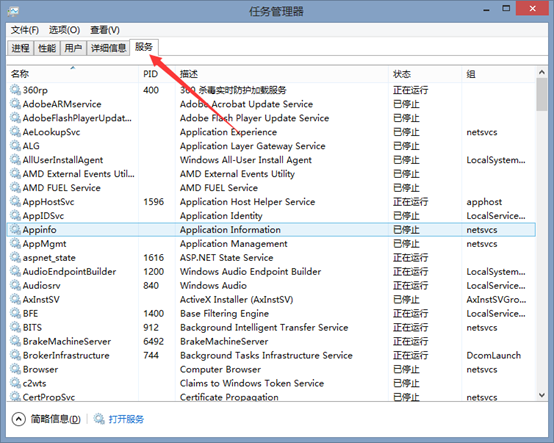Click the gear icon beside 360rp
Viewport: 554px width, 443px height.
pos(15,90)
